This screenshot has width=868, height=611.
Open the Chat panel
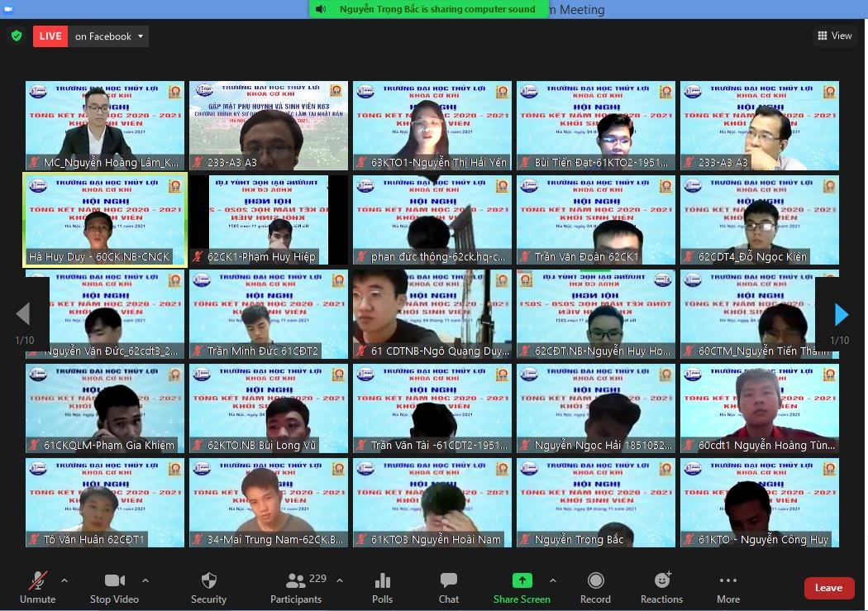(449, 587)
